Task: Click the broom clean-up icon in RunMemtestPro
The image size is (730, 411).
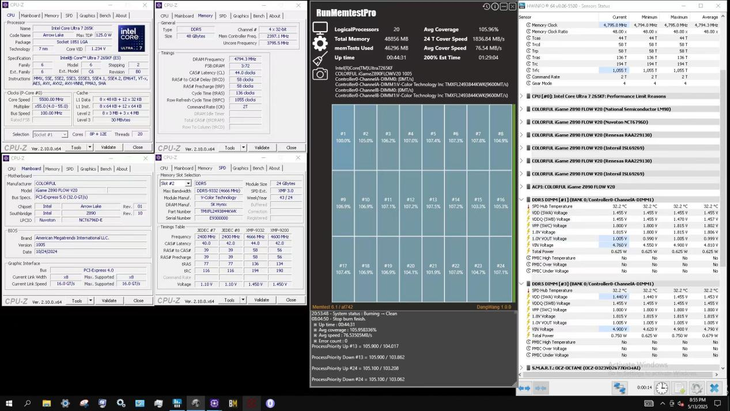Action: 320,59
